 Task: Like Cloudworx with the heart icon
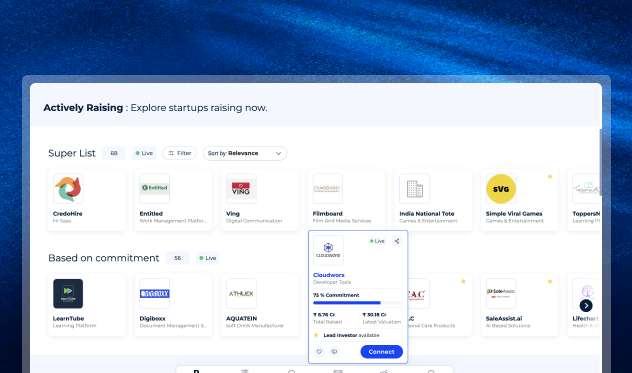tap(319, 352)
